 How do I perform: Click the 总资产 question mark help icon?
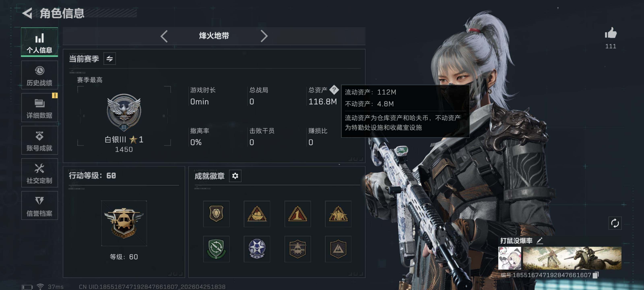point(334,90)
